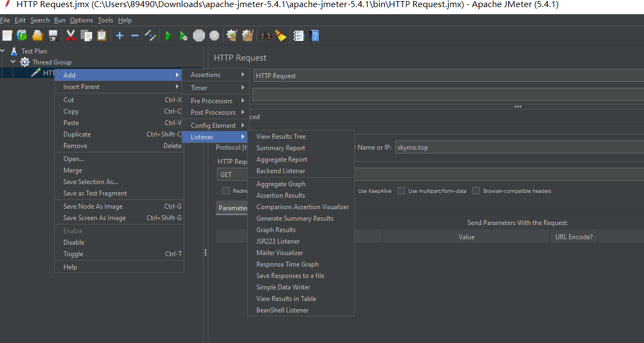Collapse the Thread Group tree node

(13, 62)
